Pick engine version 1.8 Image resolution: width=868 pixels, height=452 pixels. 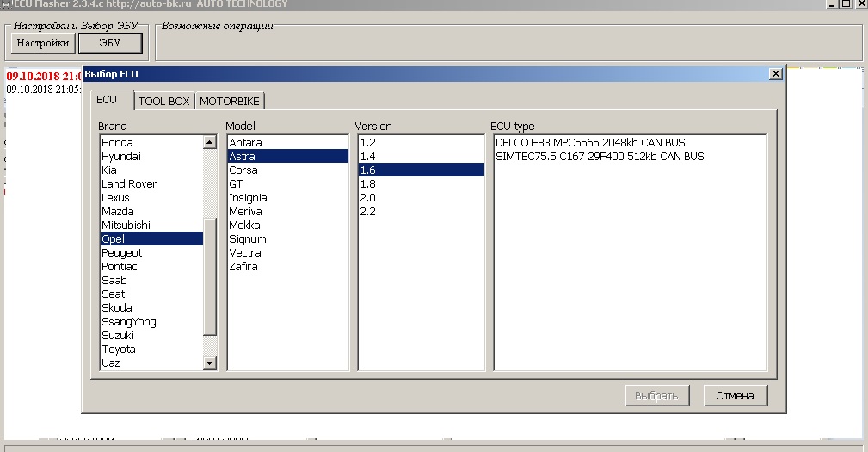(x=422, y=184)
